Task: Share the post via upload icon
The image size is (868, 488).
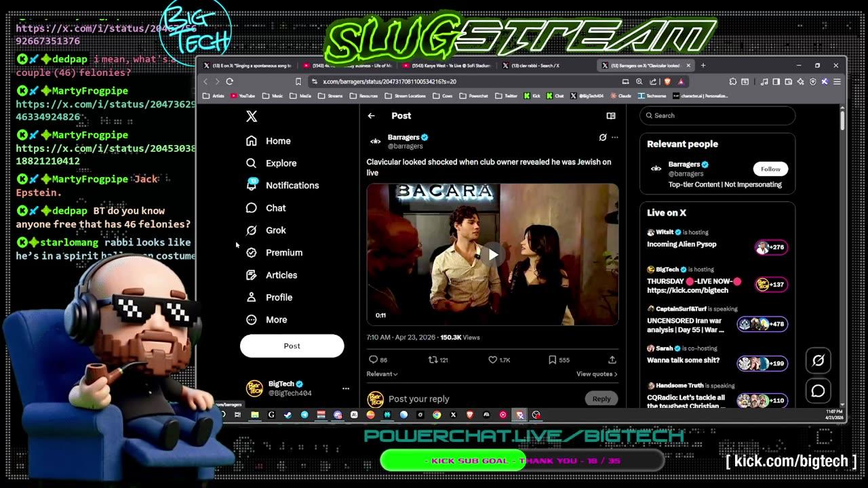Action: pos(612,360)
